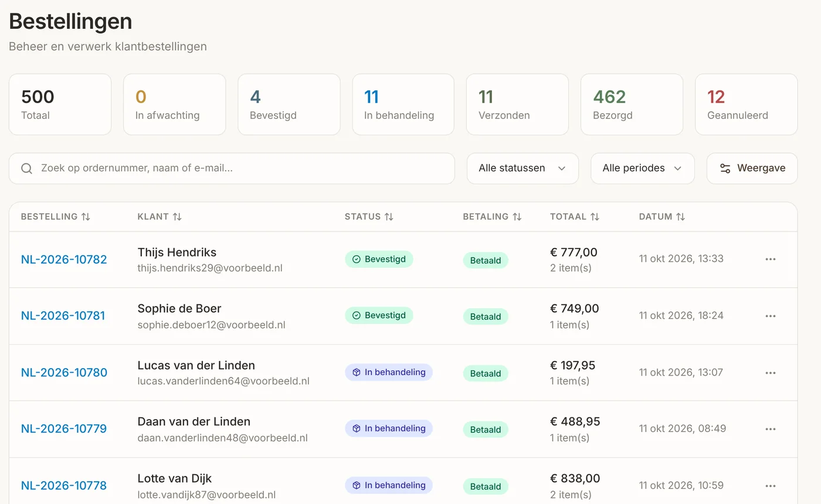Screen dimensions: 821x504
Task: Click email lucas.vanderlinden64@voorbeeld.nl
Action: coord(223,382)
